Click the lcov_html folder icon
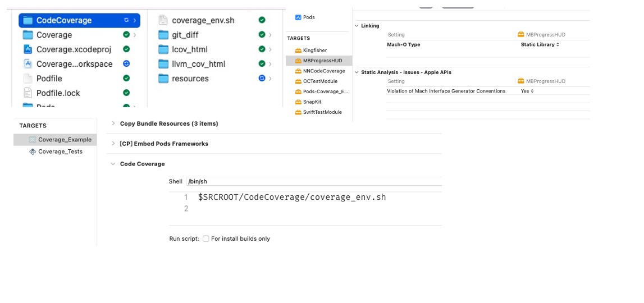The width and height of the screenshot is (644, 303). (x=163, y=49)
